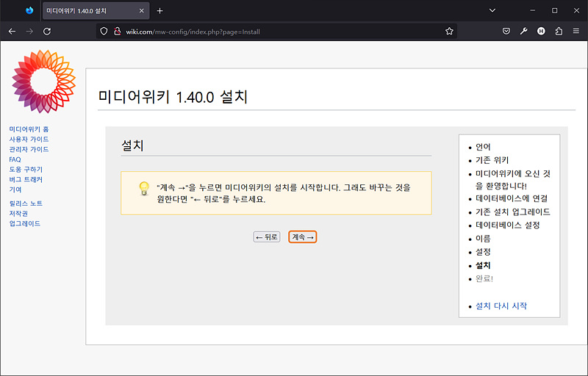The width and height of the screenshot is (588, 376).
Task: Open the 릴리스 노트 link
Action: tap(26, 203)
